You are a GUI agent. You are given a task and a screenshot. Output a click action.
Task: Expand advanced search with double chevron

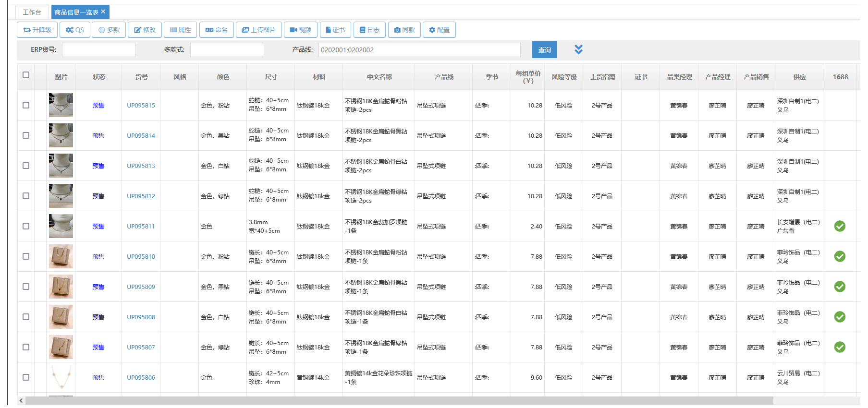tap(578, 49)
